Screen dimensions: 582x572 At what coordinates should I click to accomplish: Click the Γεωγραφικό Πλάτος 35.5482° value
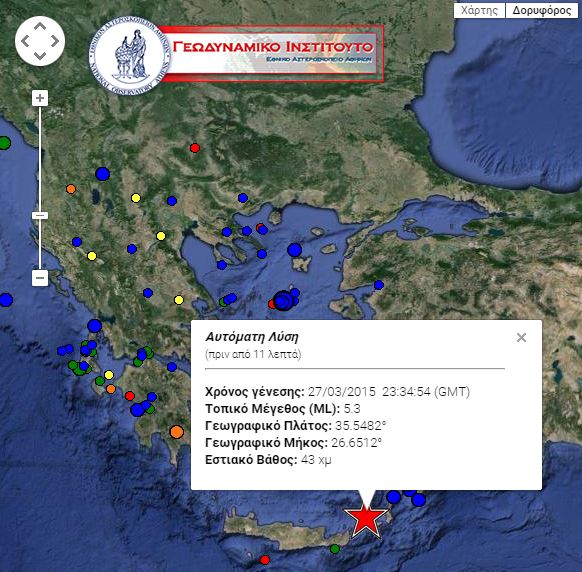(360, 426)
